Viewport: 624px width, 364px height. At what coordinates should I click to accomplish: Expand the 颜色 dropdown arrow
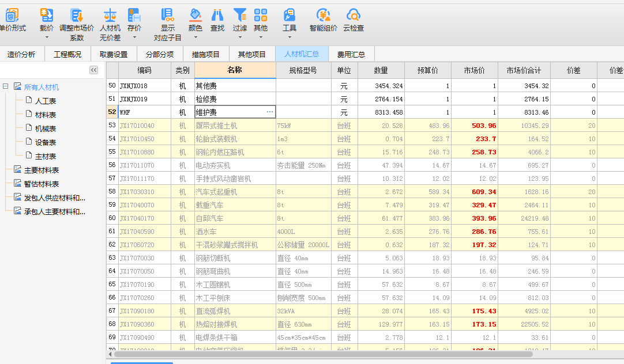tap(195, 37)
